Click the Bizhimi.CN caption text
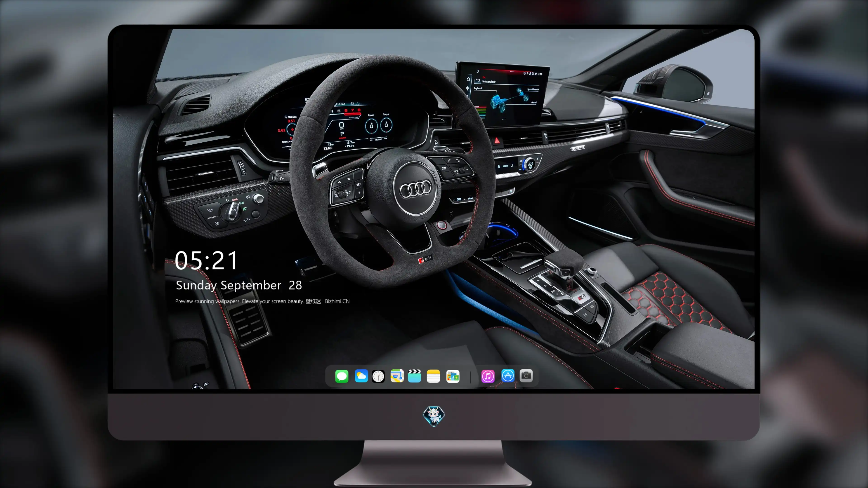 coord(337,301)
